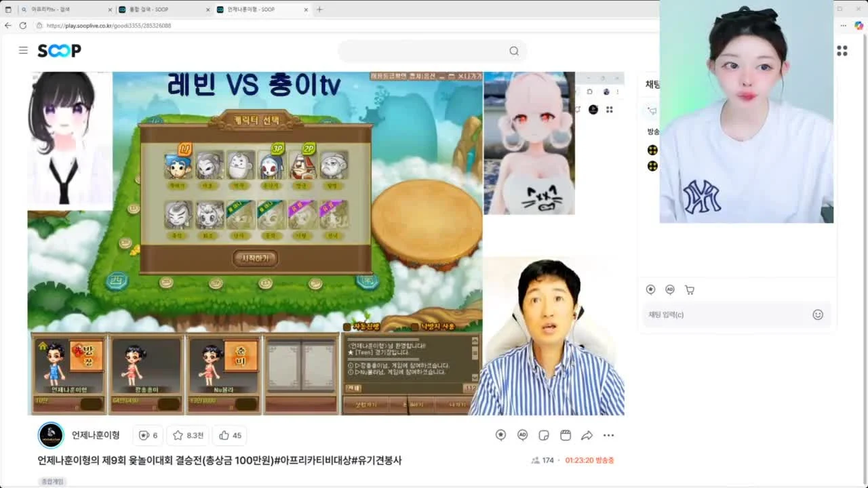
Task: Open a new browser tab
Action: (319, 9)
